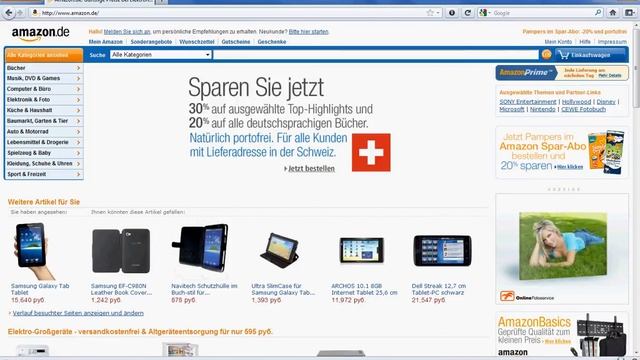Screen dimensions: 640x360
Task: Expand Elektronik & Foto category
Action: (x=44, y=100)
